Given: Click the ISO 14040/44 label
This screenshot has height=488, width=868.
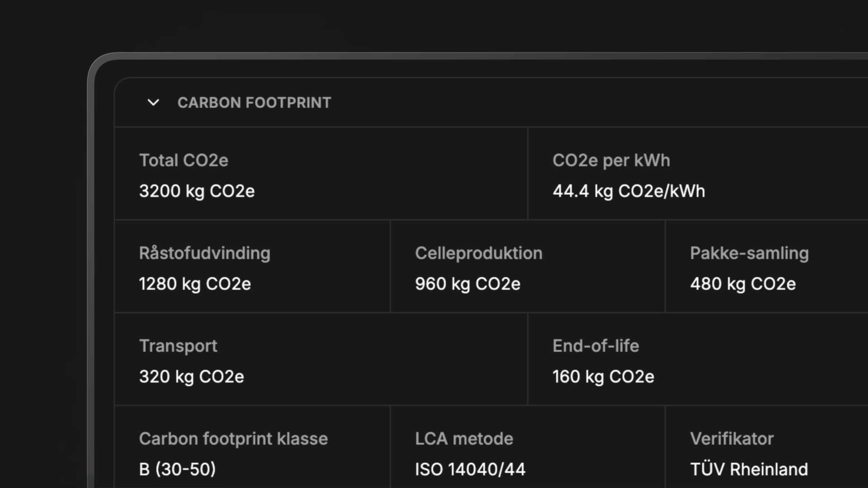Looking at the screenshot, I should tap(470, 469).
